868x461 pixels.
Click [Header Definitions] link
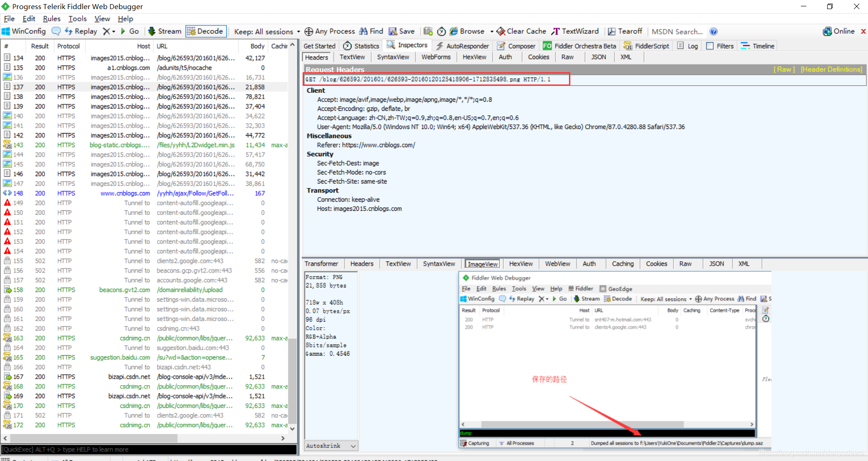point(831,69)
